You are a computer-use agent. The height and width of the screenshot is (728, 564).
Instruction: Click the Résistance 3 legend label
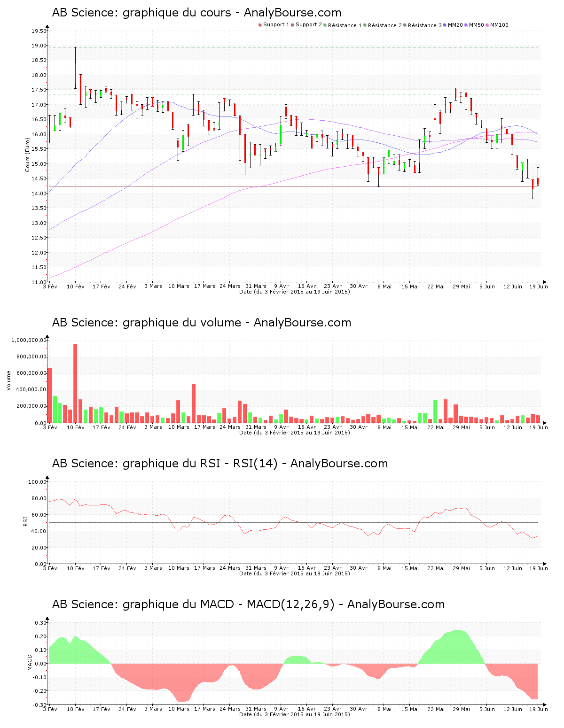[x=425, y=25]
